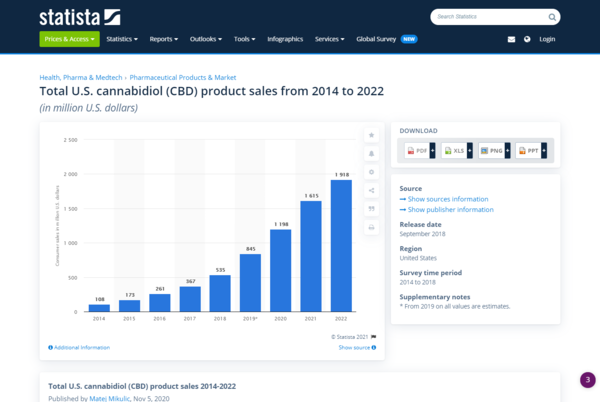This screenshot has height=402, width=600.
Task: Favorite the statistic with star icon
Action: (x=371, y=135)
